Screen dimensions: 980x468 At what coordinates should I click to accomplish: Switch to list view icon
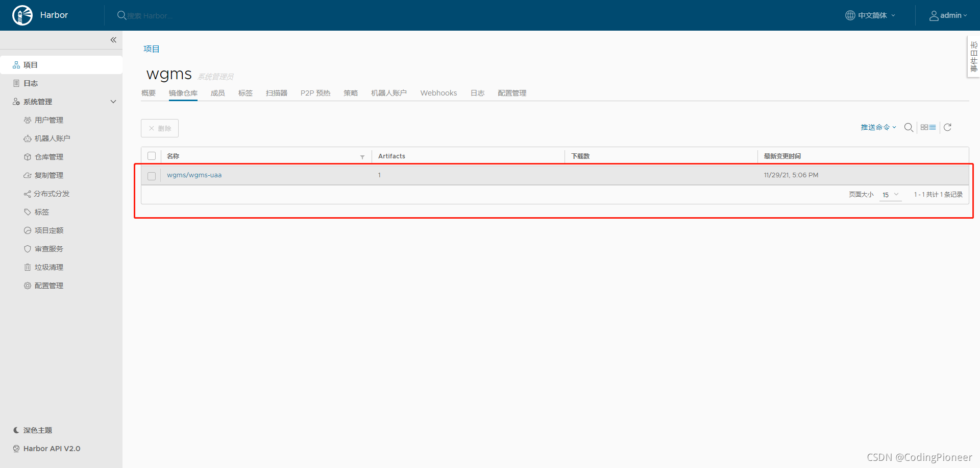933,127
